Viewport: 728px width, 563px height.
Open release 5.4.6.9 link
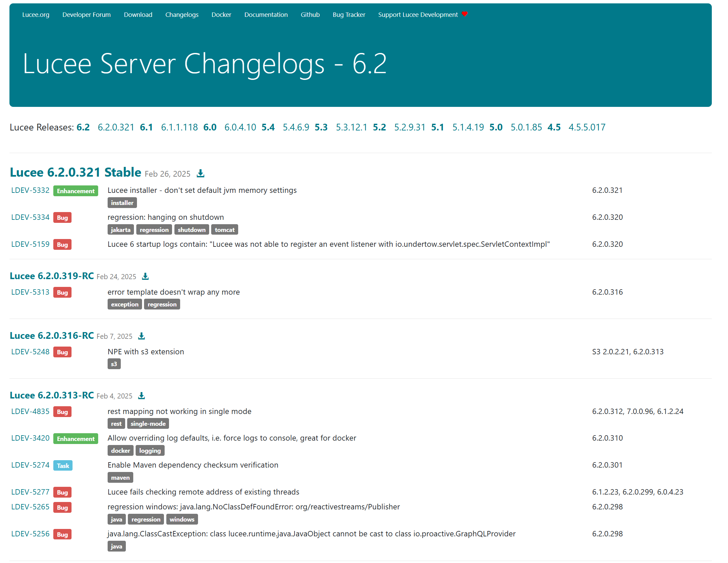tap(296, 127)
